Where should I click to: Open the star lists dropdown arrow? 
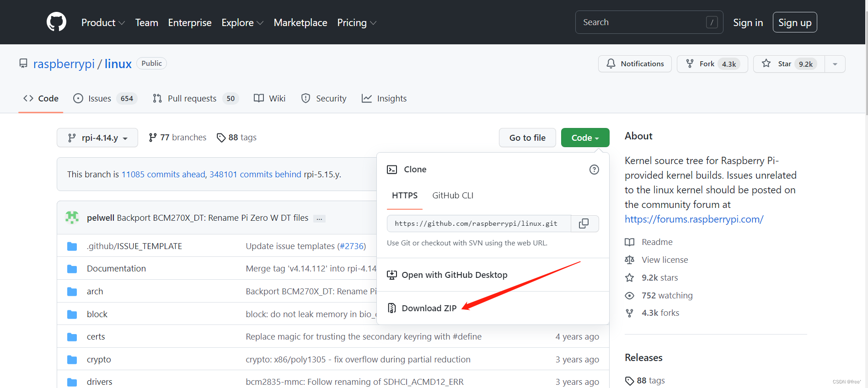[835, 64]
